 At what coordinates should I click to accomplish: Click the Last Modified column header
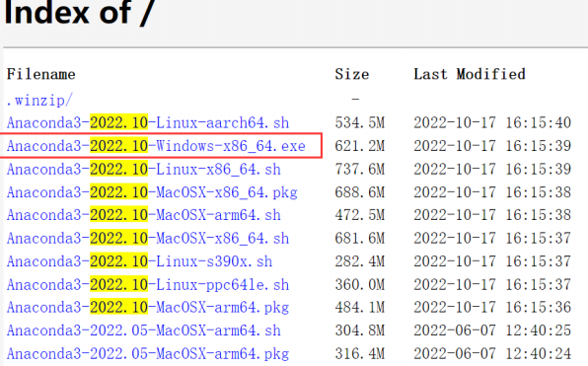click(470, 74)
